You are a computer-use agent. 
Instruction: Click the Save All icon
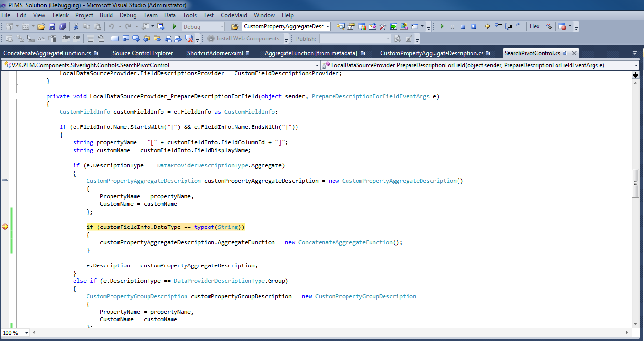coord(62,26)
